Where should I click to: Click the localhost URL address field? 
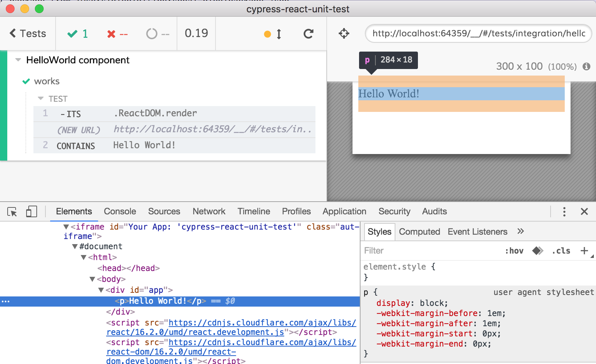(x=478, y=33)
